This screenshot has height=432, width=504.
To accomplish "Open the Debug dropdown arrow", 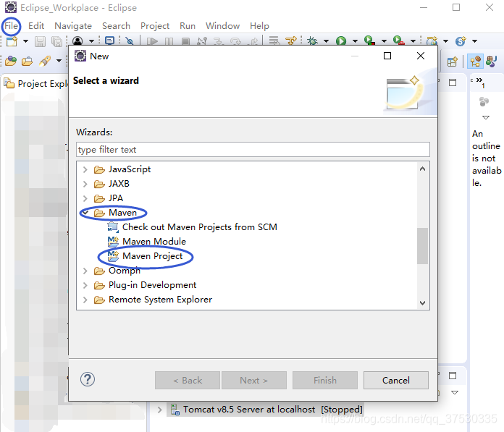I will click(x=326, y=41).
